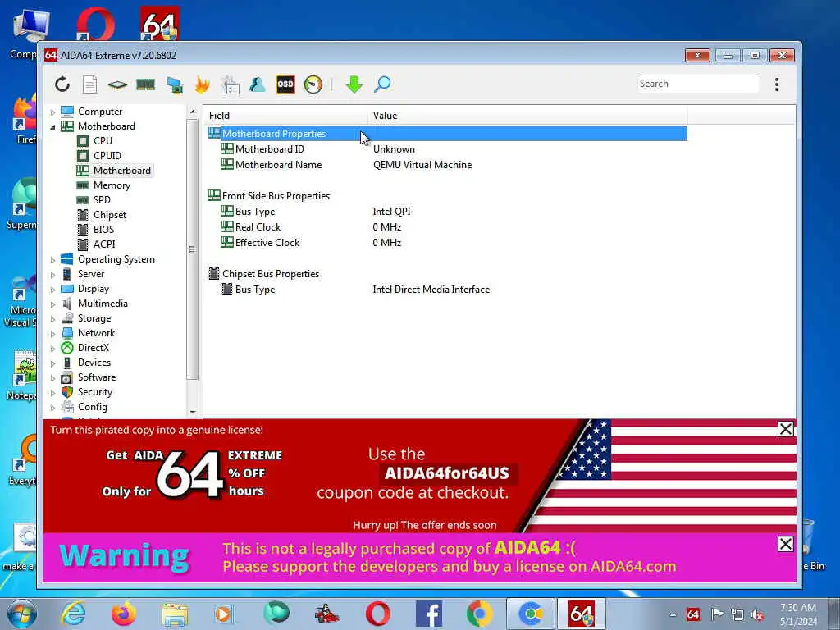Select the Real Clock row
This screenshot has height=630, width=840.
pos(447,227)
